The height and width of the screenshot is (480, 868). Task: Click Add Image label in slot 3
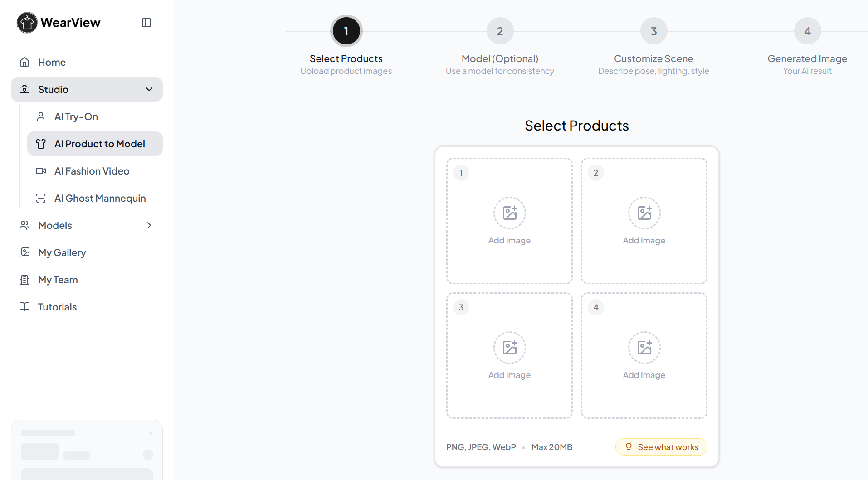[509, 375]
